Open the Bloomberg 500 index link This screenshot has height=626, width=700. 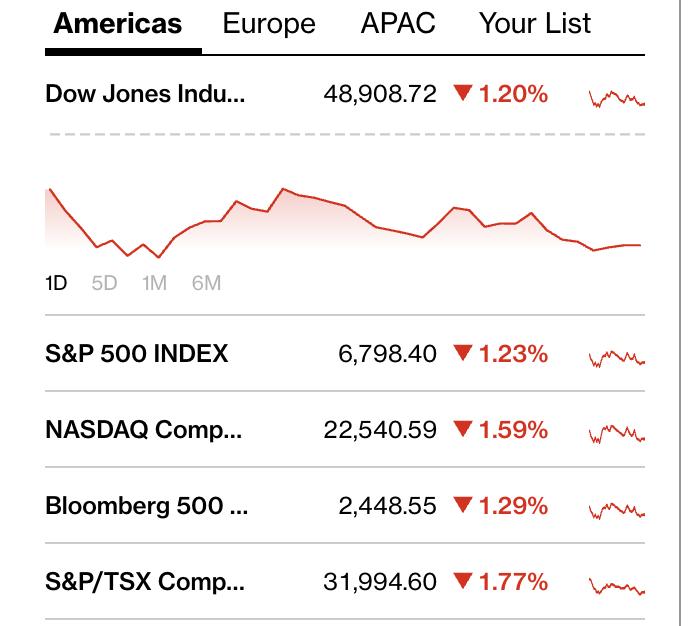(146, 506)
